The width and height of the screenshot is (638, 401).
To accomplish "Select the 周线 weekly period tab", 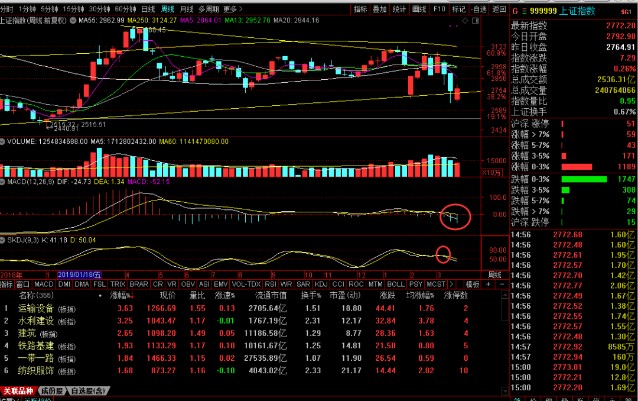I will tap(167, 7).
